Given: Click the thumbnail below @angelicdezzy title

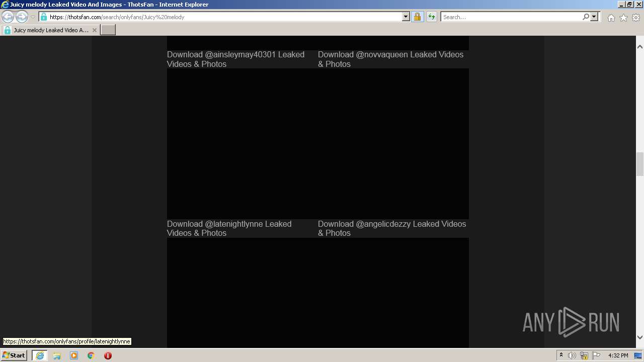Looking at the screenshot, I should click(x=393, y=293).
